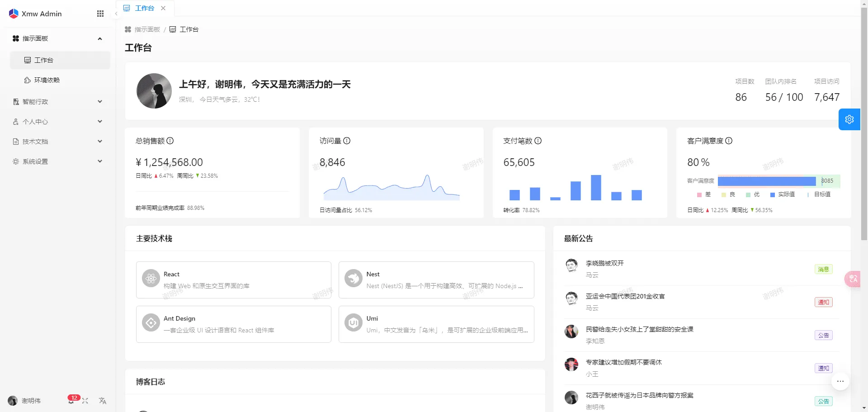
Task: Click the yellow 良 legend swatch
Action: (724, 195)
